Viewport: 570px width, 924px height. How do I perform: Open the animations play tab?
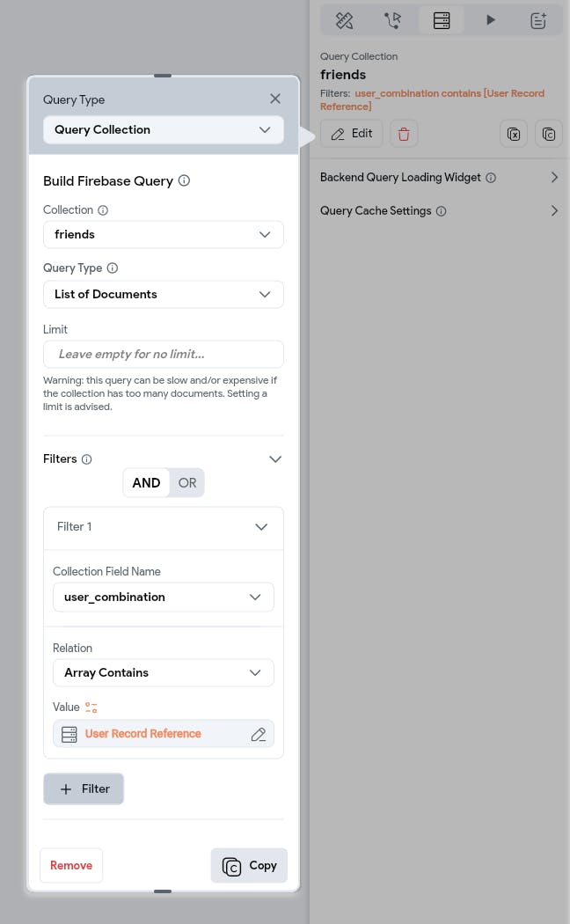[x=491, y=19]
